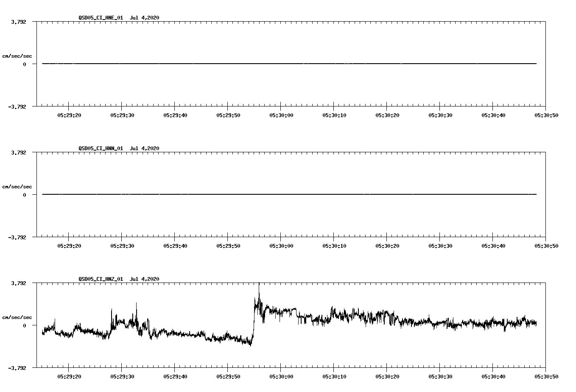Click 05:29:40 time label under HNN plot
Viewport: 576px width, 392px height.
point(176,246)
